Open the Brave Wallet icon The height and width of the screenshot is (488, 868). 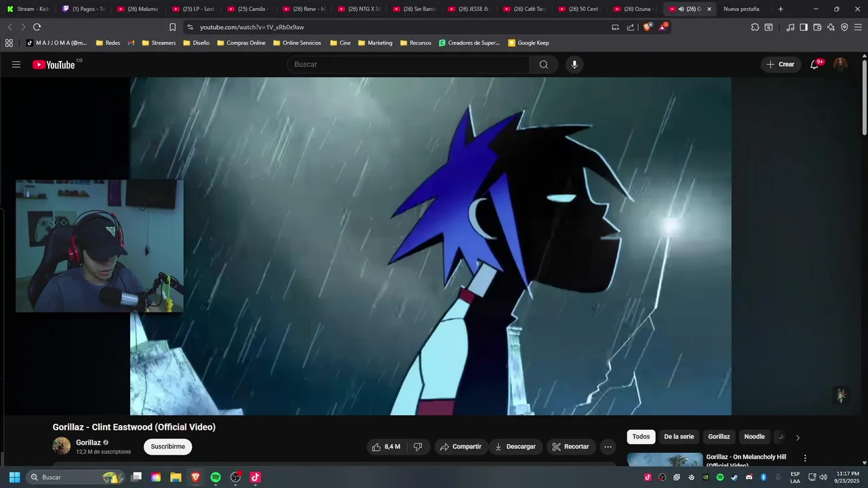pos(817,27)
